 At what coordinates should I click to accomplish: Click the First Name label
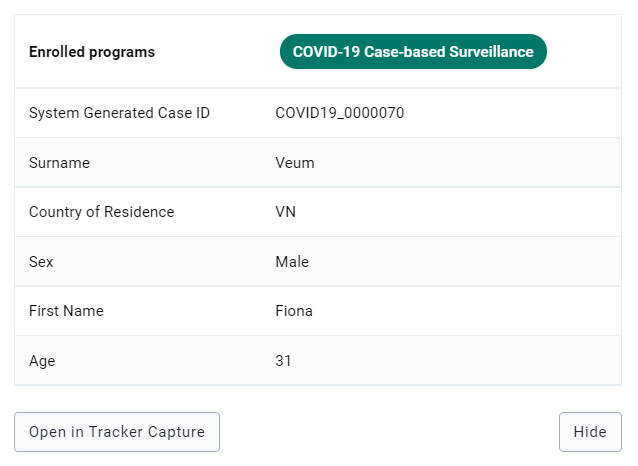tap(66, 311)
